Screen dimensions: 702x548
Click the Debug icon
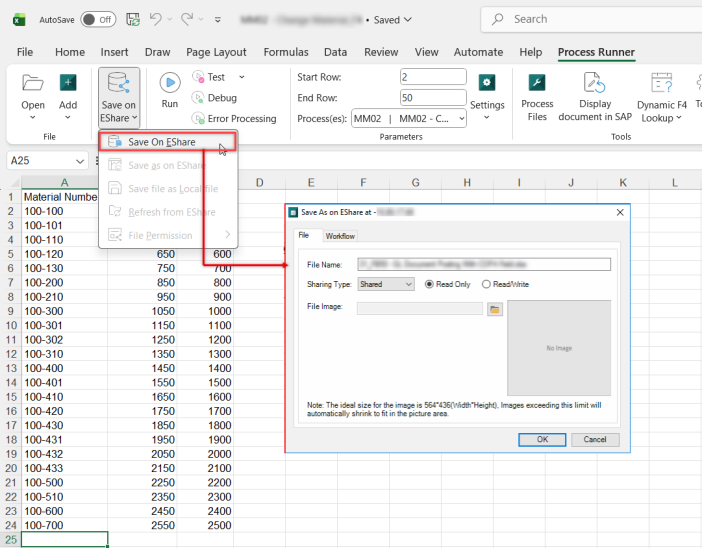coord(197,97)
